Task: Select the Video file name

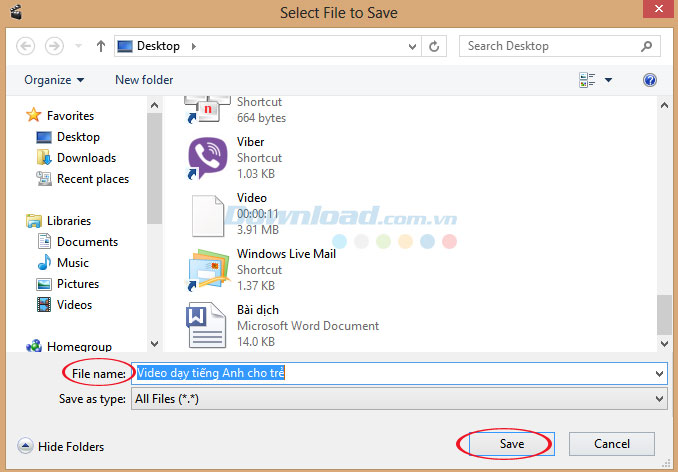Action: 252,198
